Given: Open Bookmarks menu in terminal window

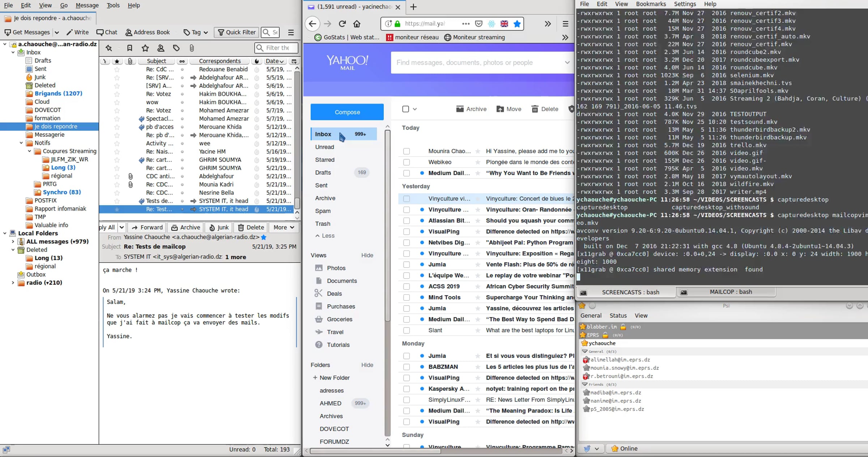Looking at the screenshot, I should pos(651,4).
